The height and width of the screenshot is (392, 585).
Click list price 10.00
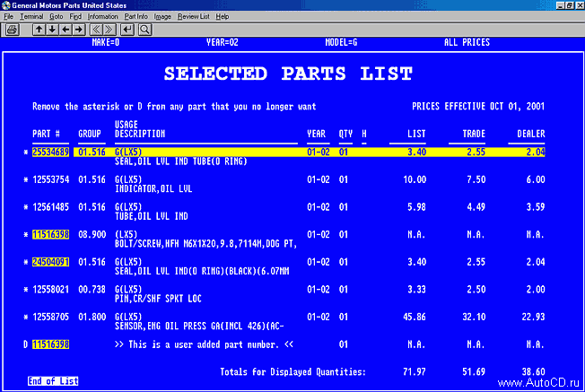415,179
